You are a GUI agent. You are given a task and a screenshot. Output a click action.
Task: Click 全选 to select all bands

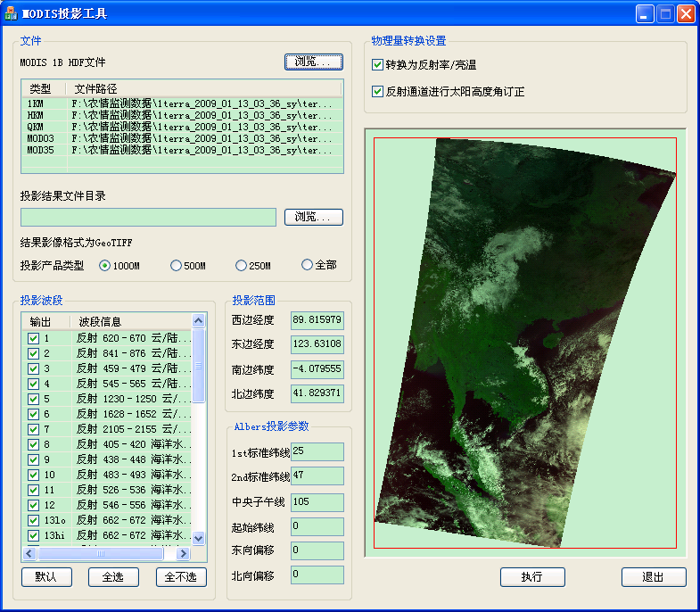click(113, 576)
